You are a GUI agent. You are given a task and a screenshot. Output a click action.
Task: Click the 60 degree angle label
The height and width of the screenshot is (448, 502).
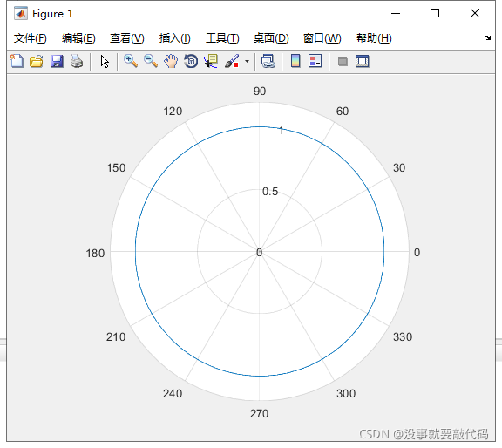click(x=343, y=112)
